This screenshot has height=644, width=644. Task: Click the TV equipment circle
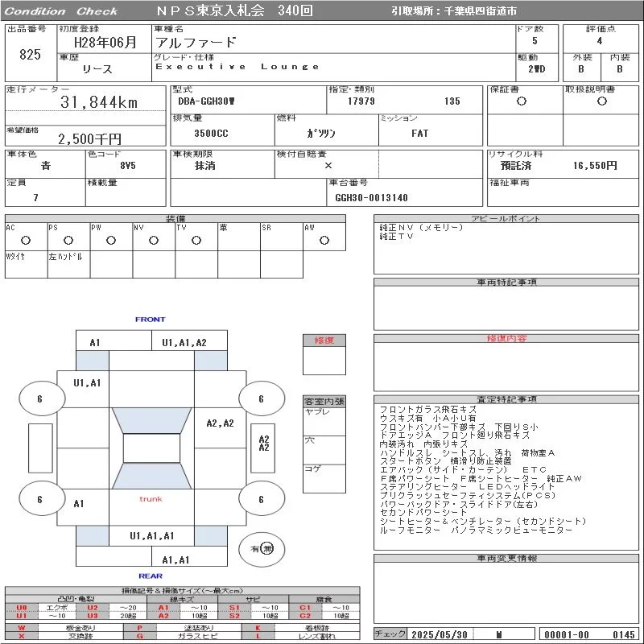tap(196, 240)
